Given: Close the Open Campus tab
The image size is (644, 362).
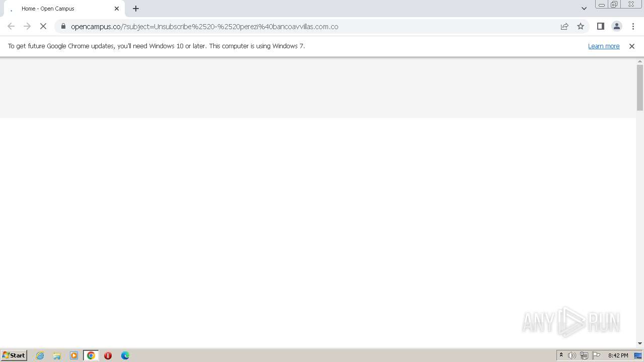Looking at the screenshot, I should 117,9.
